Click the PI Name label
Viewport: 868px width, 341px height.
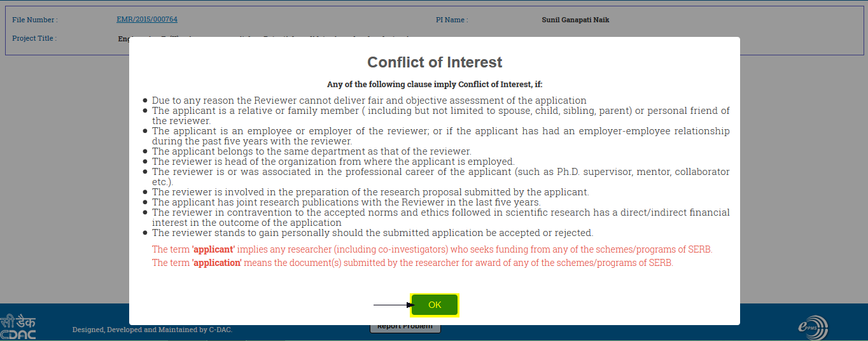[452, 20]
